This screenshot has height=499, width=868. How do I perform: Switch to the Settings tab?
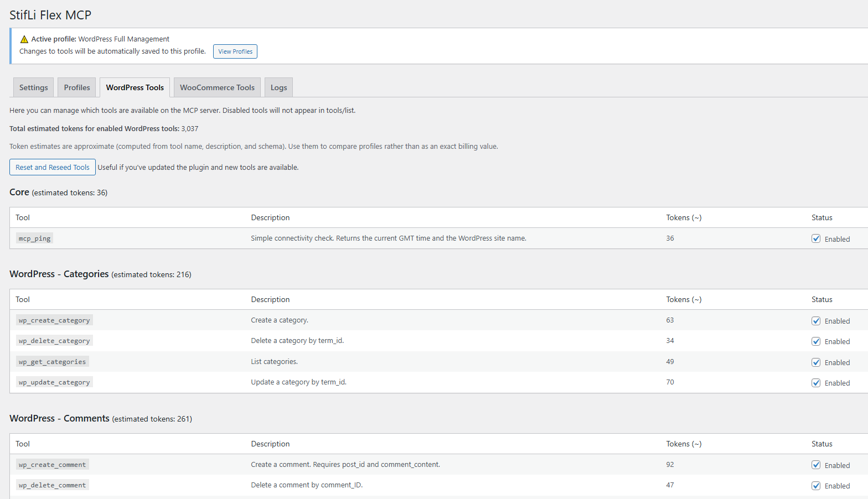tap(34, 87)
